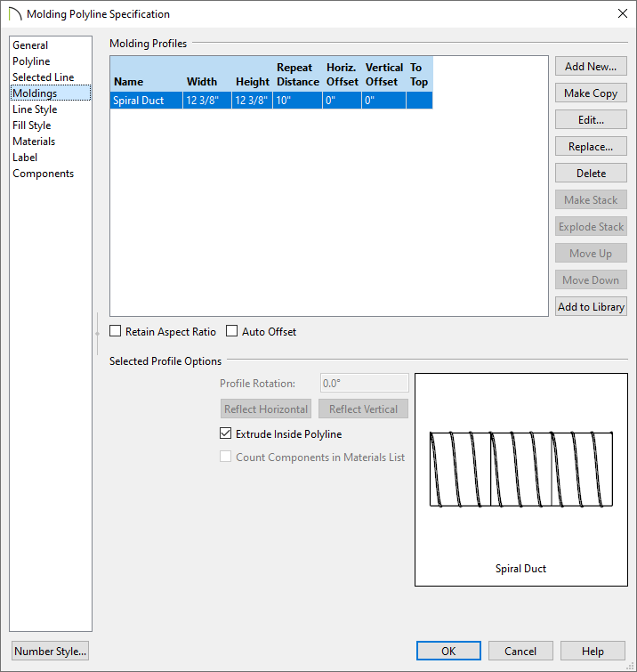The height and width of the screenshot is (672, 637).
Task: Click the molding polyline title bar icon
Action: 14,13
